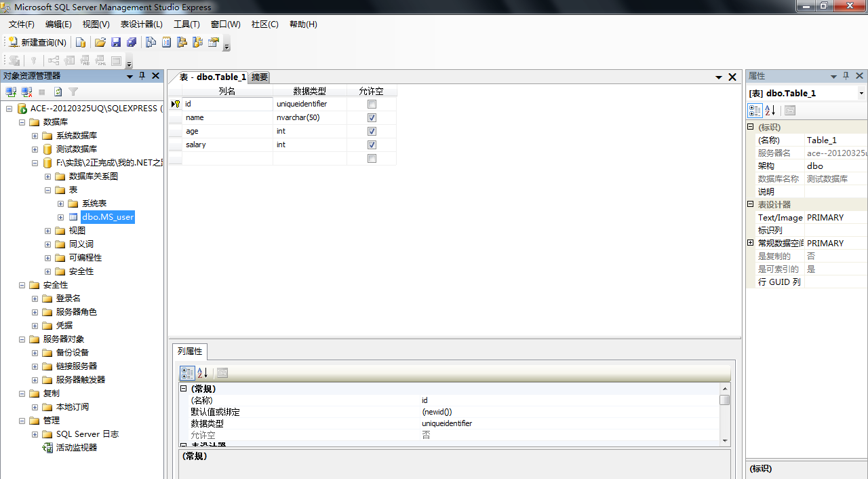The height and width of the screenshot is (479, 868).
Task: Click the template explorer toolbar icon
Action: pyautogui.click(x=197, y=42)
